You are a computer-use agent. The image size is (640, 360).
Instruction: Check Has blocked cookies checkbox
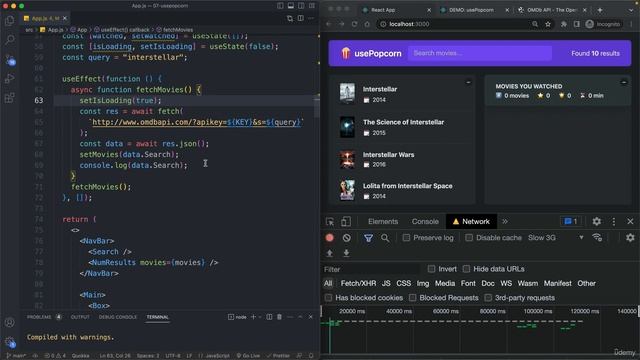click(x=328, y=298)
